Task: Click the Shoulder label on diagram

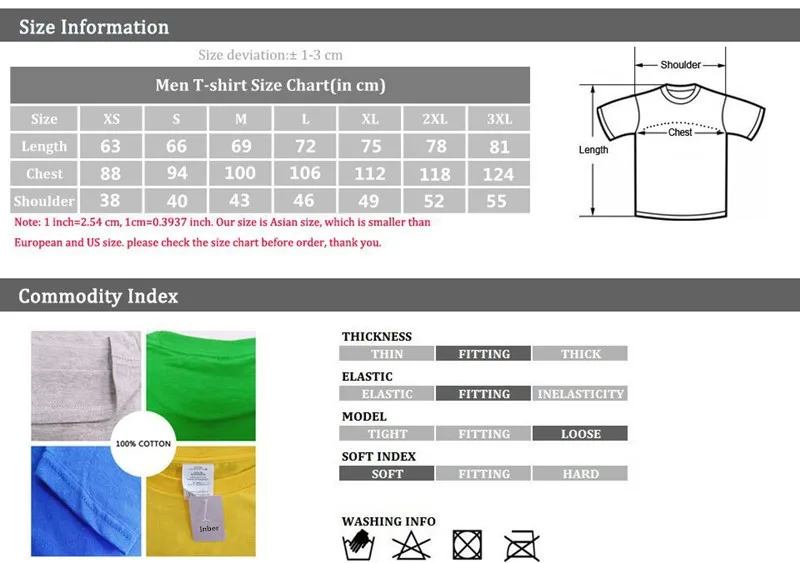Action: point(680,65)
